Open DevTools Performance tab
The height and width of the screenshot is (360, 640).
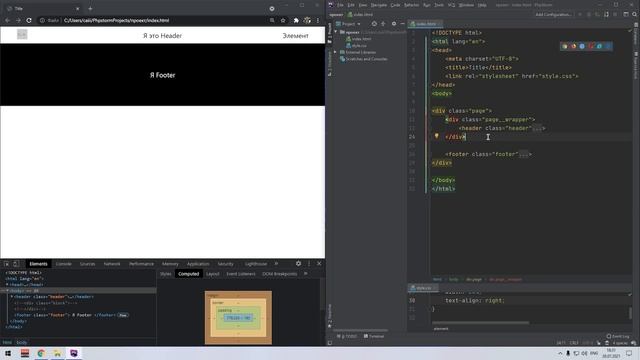141,264
